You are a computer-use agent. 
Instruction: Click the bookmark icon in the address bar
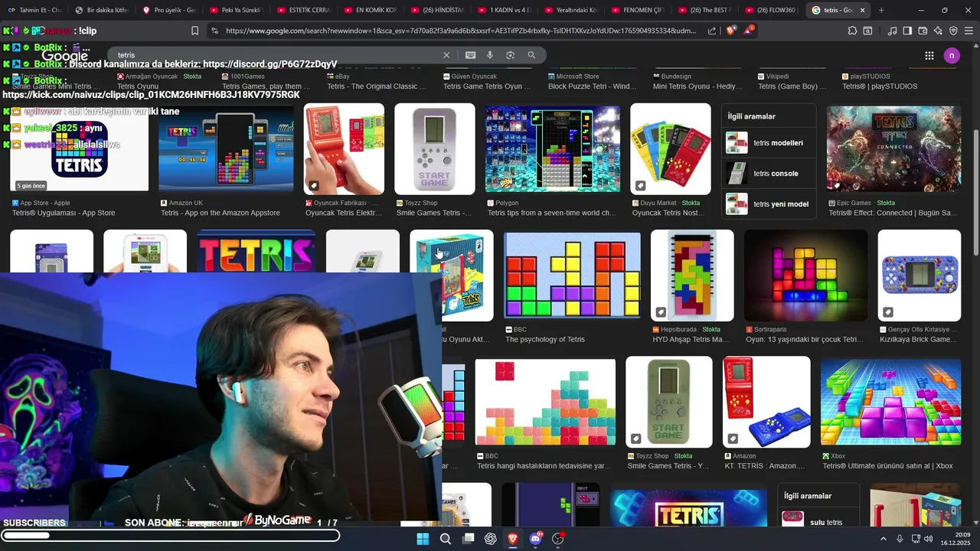194,31
